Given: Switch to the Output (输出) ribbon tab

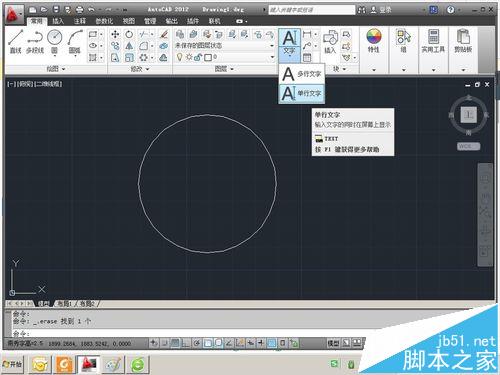Looking at the screenshot, I should pyautogui.click(x=171, y=21).
